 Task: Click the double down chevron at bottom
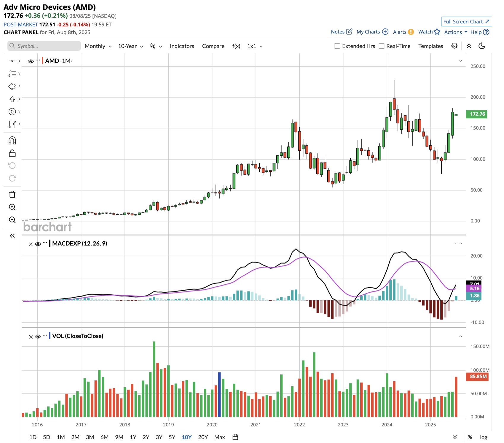455,437
